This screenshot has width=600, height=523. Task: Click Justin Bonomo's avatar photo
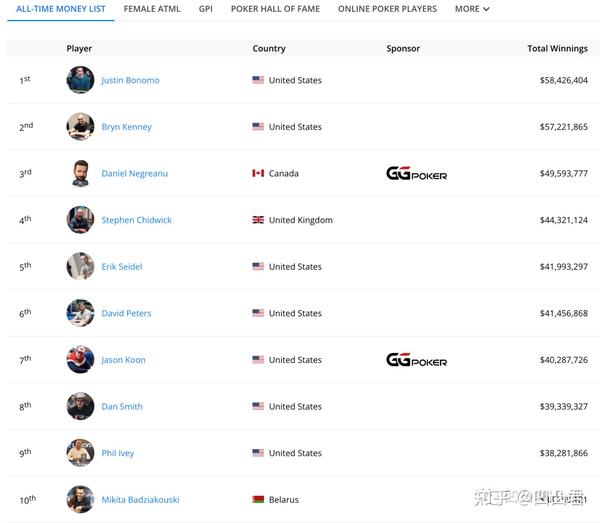pyautogui.click(x=80, y=80)
